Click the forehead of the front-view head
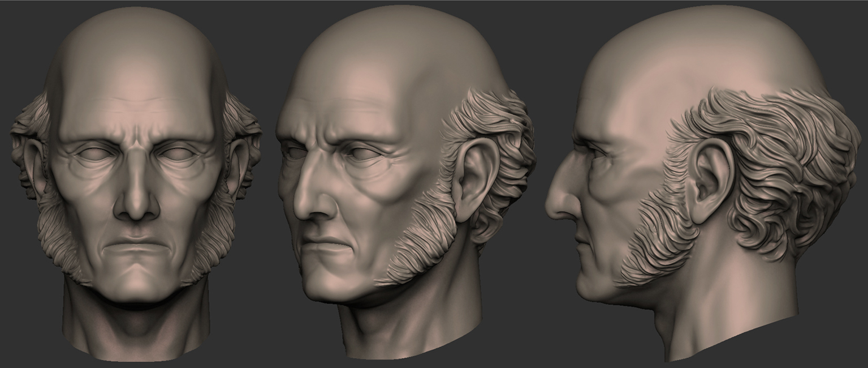Viewport: 868px width, 368px height. (135, 85)
